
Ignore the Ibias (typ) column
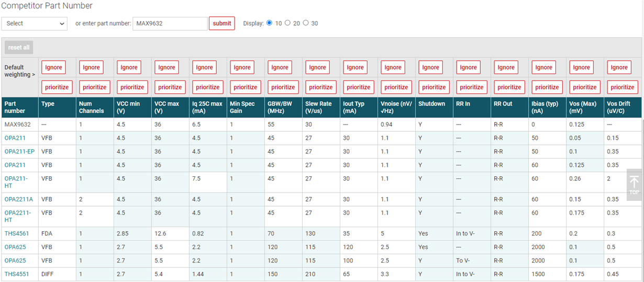click(543, 67)
